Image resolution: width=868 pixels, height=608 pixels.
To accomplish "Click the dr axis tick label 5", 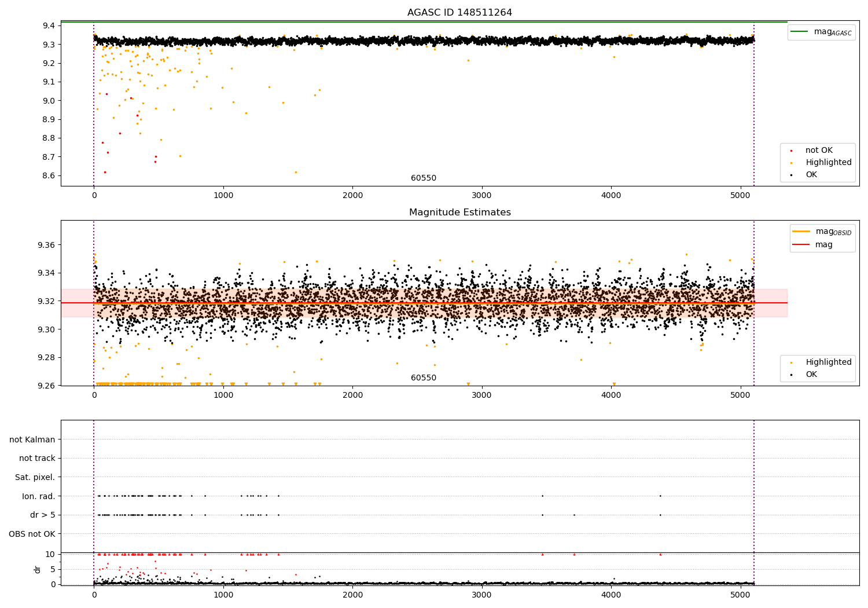I will click(53, 569).
